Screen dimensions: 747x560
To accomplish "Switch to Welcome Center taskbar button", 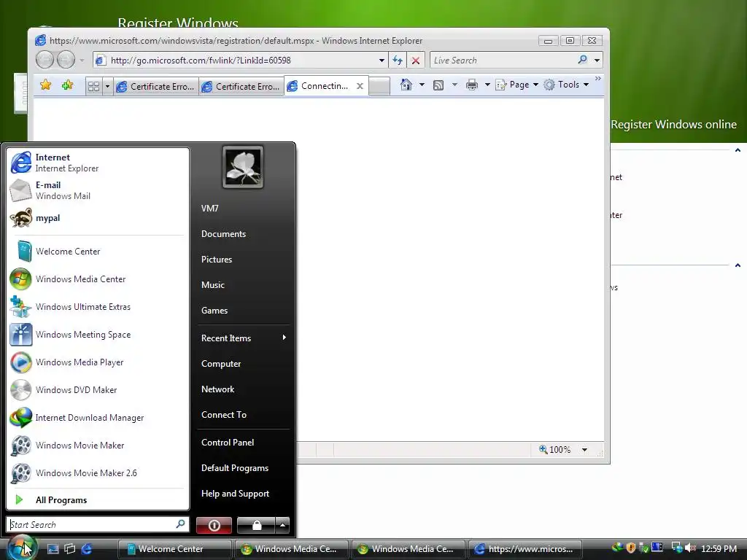I will pyautogui.click(x=174, y=549).
